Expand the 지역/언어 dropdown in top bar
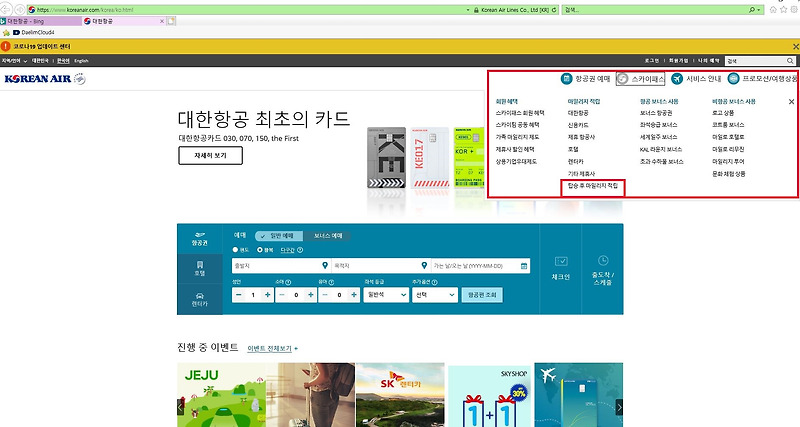The width and height of the screenshot is (800, 427). point(14,61)
